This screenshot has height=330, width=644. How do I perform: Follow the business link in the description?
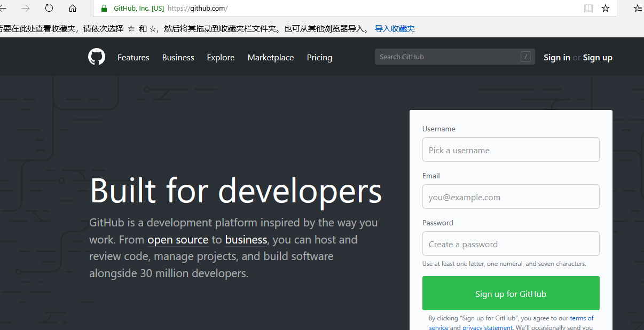[x=246, y=239]
